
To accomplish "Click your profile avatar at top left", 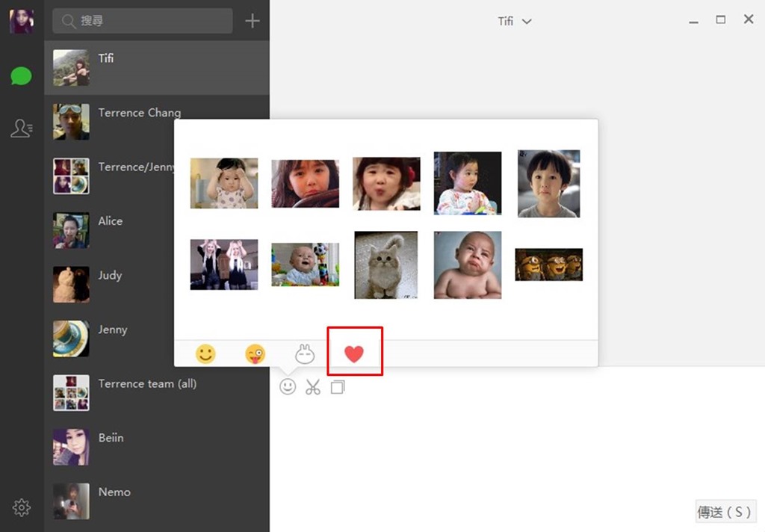I will click(21, 21).
